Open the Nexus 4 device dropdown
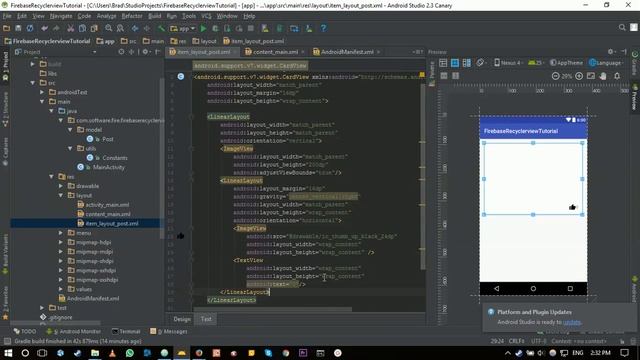The width and height of the screenshot is (640, 360). tap(508, 63)
